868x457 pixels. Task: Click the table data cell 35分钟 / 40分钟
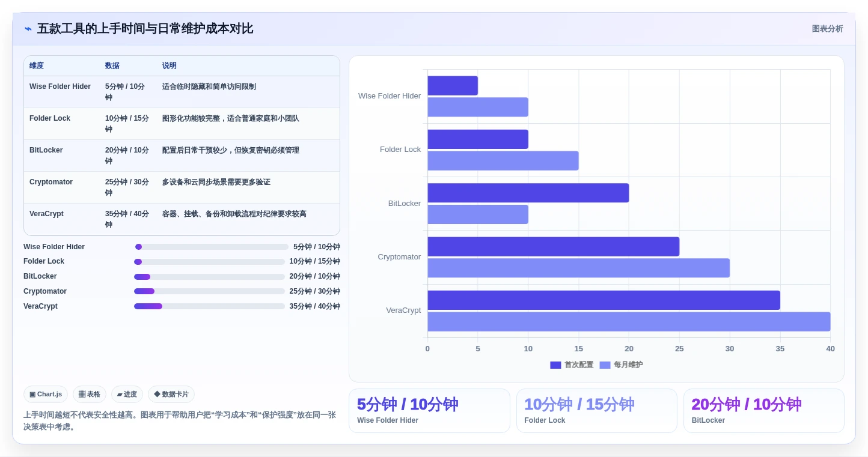tap(127, 219)
